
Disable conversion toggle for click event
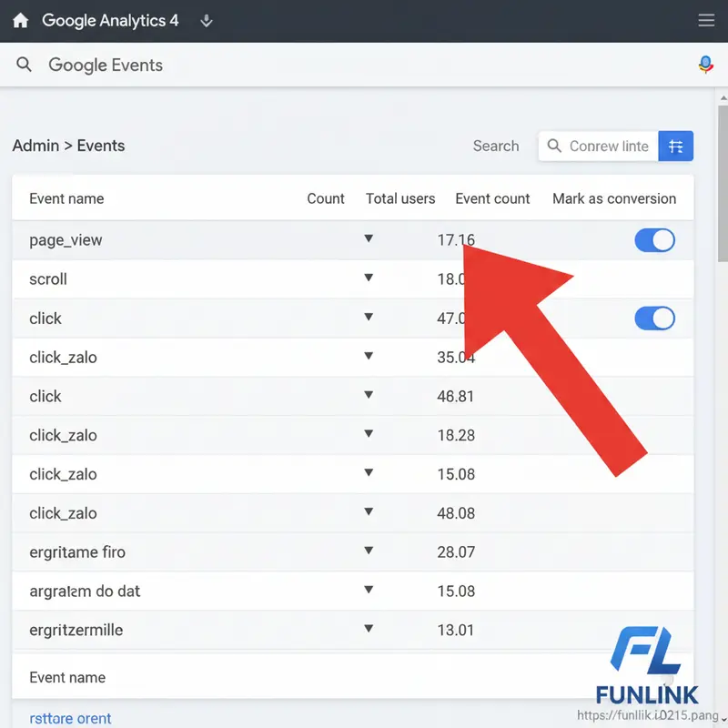click(x=654, y=318)
